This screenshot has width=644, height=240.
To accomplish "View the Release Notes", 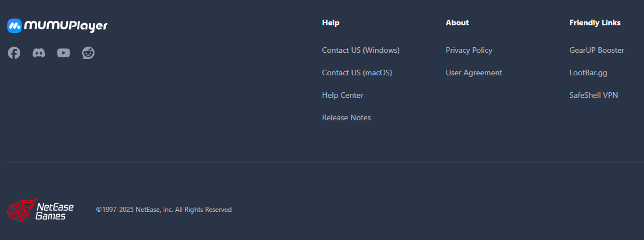I will 346,117.
